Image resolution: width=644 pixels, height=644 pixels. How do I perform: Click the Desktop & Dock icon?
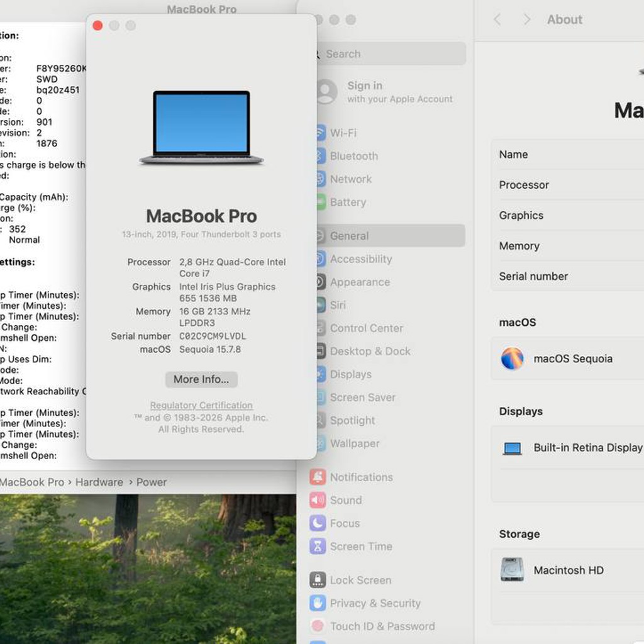click(321, 351)
